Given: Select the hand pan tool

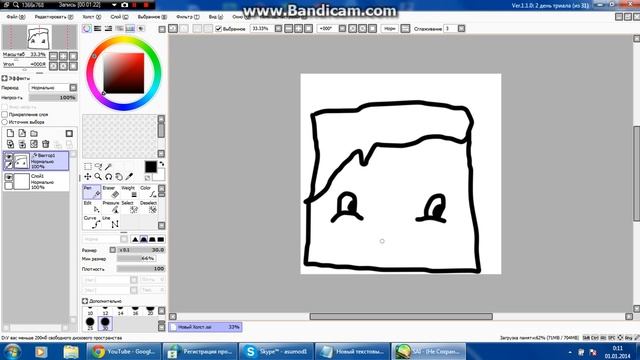Looking at the screenshot, I should [x=119, y=177].
